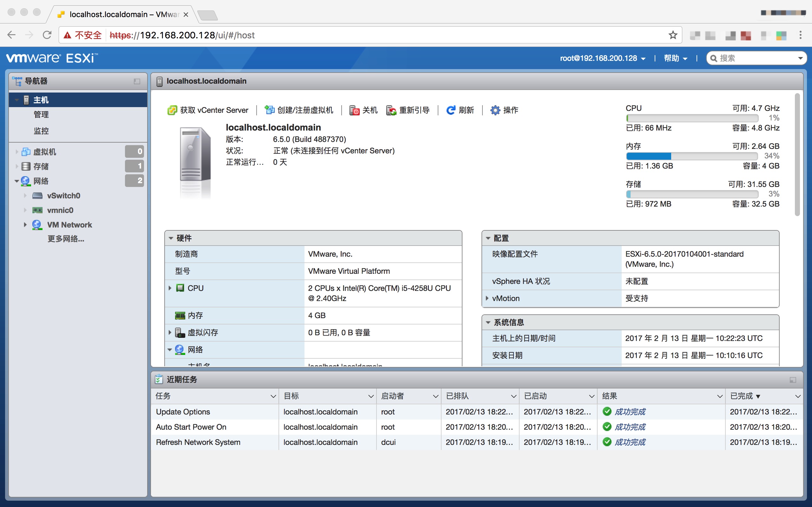812x507 pixels.
Task: Click the pin icon on the 近期任务 panel
Action: tap(793, 380)
